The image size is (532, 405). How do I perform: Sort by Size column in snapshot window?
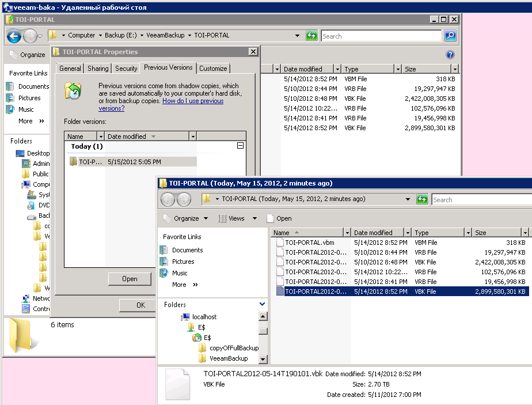pos(497,233)
